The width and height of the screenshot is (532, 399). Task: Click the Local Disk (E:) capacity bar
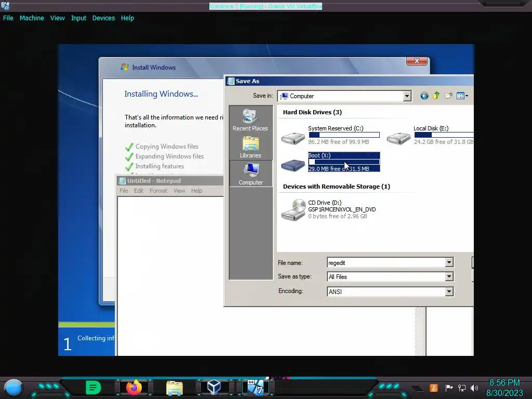(444, 135)
